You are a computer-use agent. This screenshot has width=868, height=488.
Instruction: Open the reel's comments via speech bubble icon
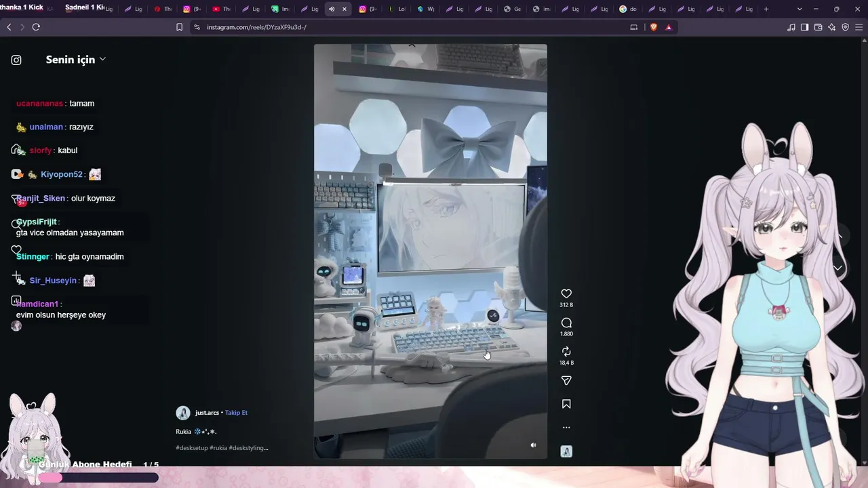pyautogui.click(x=566, y=323)
